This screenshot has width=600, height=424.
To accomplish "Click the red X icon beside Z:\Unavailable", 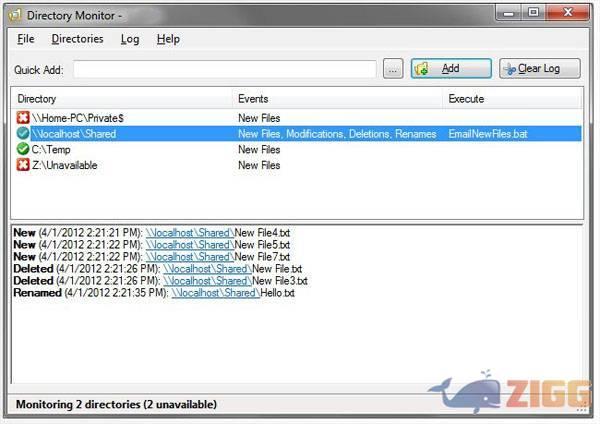I will pyautogui.click(x=23, y=165).
